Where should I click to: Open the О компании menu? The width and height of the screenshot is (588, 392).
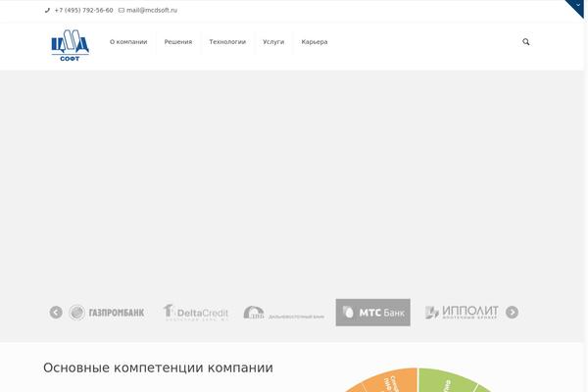[128, 42]
